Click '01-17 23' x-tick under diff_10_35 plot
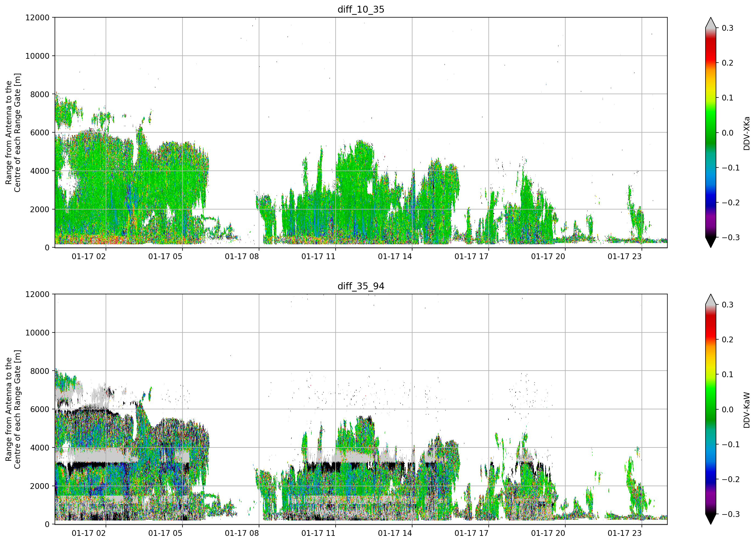This screenshot has height=543, width=756. coord(625,256)
